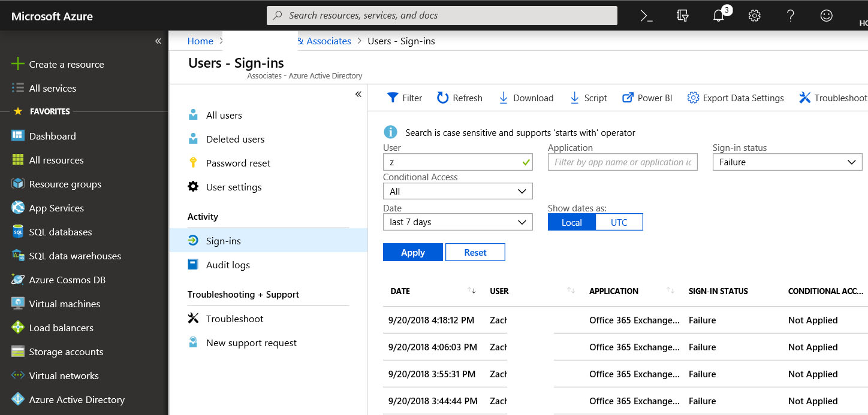
Task: Open App Services icon
Action: 18,208
